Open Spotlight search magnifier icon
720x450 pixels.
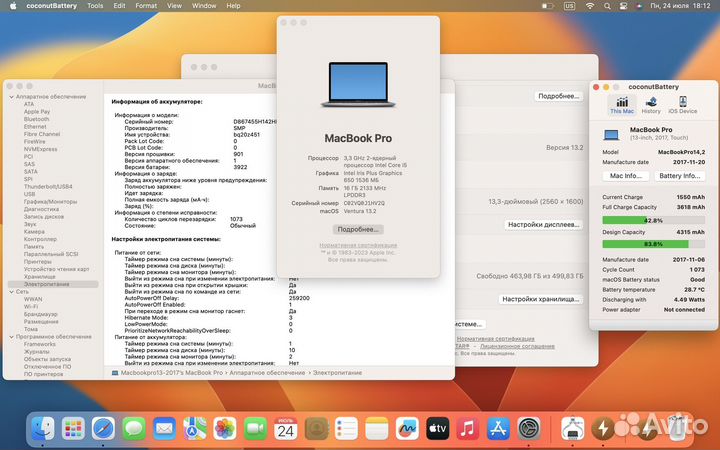[607, 6]
